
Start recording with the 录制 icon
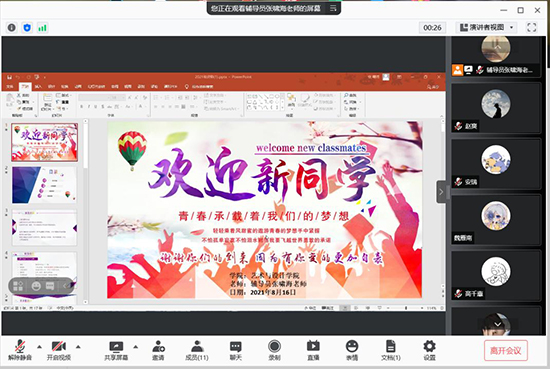coord(274,350)
